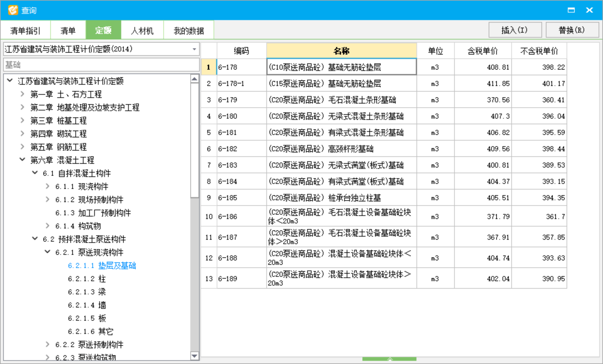The height and width of the screenshot is (364, 603).
Task: Collapse the 江苏省建筑与装饰工程计价定额 root node
Action: pos(10,81)
